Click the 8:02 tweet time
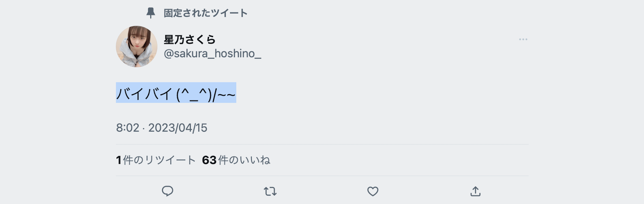644x204 pixels. 127,128
